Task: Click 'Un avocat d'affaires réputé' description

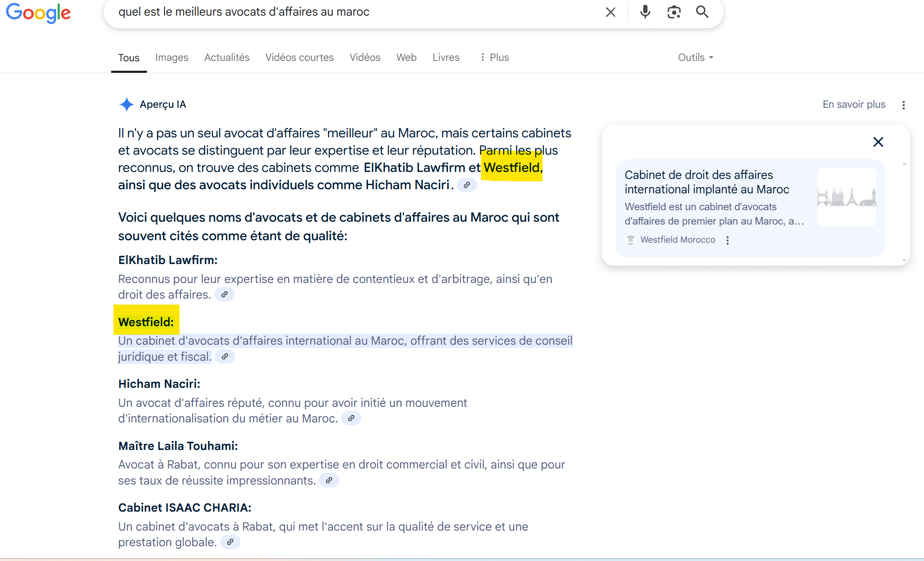Action: [x=293, y=410]
